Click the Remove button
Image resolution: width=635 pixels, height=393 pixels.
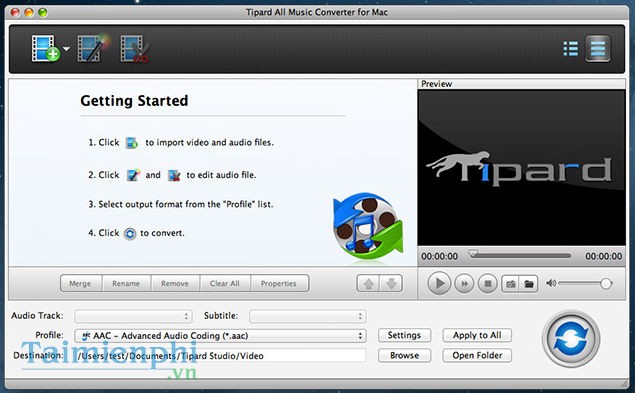175,284
